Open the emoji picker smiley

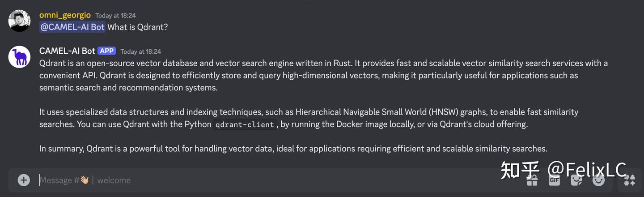click(598, 180)
